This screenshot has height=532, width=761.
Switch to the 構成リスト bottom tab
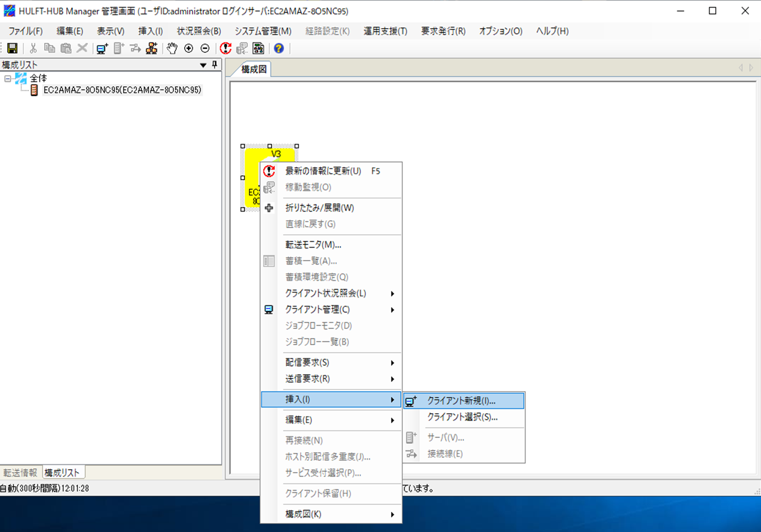click(x=62, y=472)
